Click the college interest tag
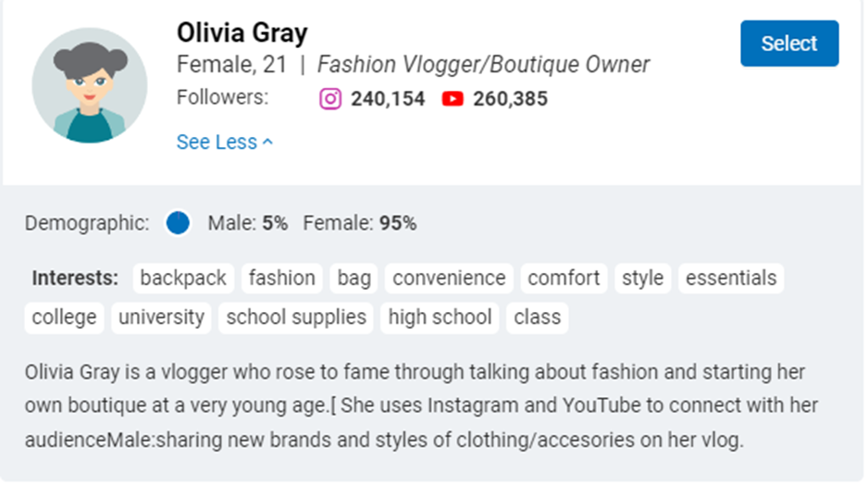This screenshot has width=868, height=486. 64,318
